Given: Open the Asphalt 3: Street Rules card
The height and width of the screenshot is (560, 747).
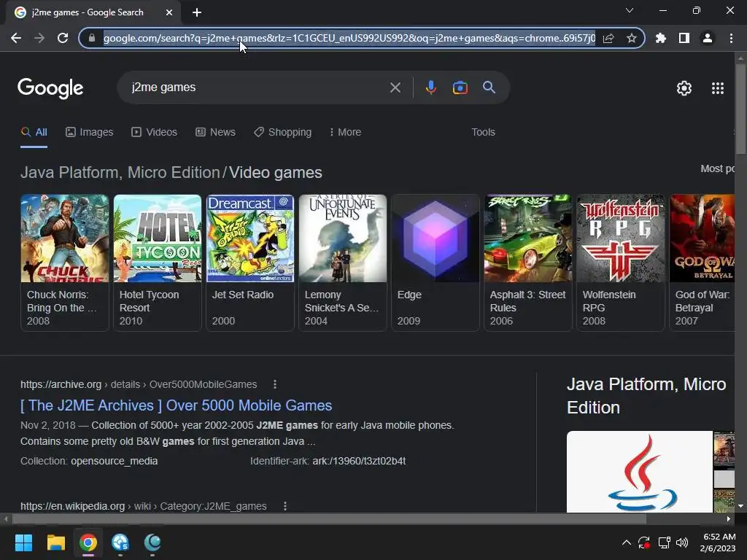Looking at the screenshot, I should tap(528, 262).
